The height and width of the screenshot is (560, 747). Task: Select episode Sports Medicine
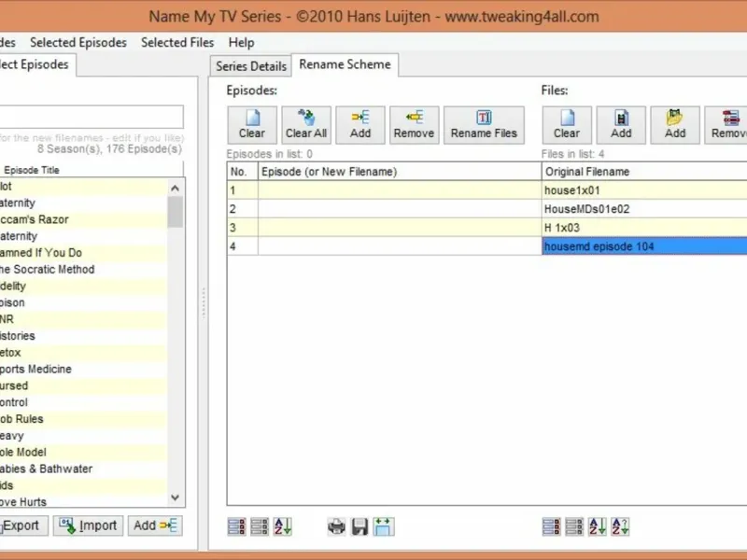pyautogui.click(x=83, y=369)
